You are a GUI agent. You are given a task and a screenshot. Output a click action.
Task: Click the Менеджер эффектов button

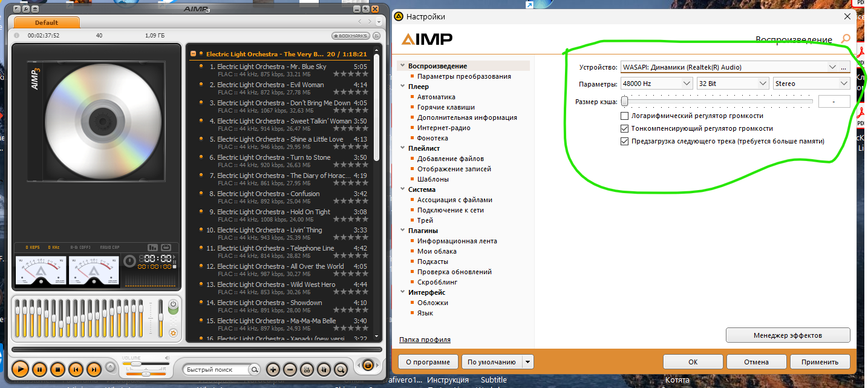pyautogui.click(x=788, y=335)
